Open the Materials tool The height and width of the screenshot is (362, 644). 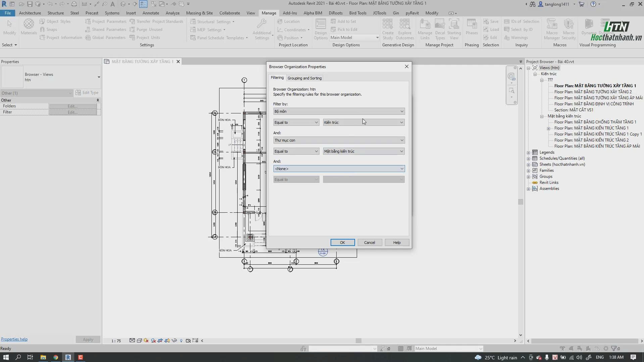pyautogui.click(x=29, y=27)
